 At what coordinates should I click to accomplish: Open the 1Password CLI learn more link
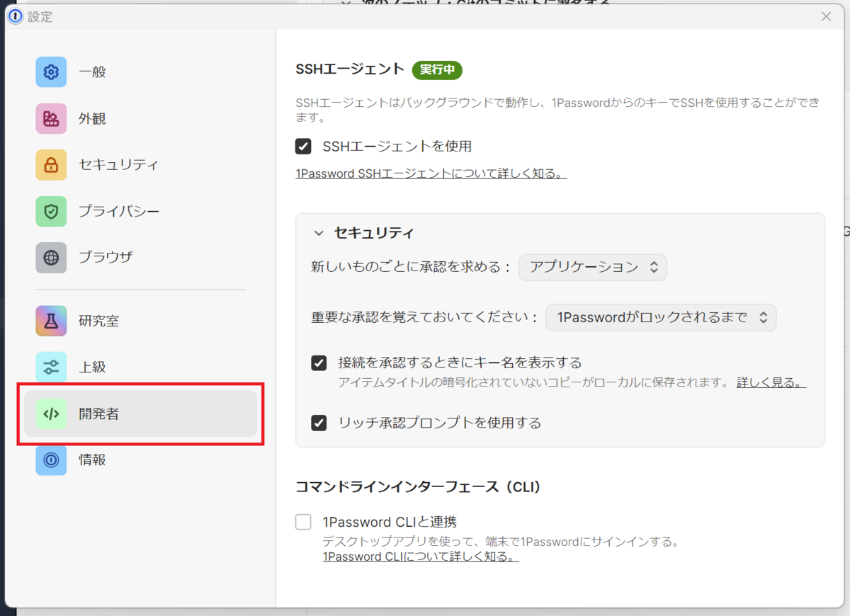click(x=421, y=557)
